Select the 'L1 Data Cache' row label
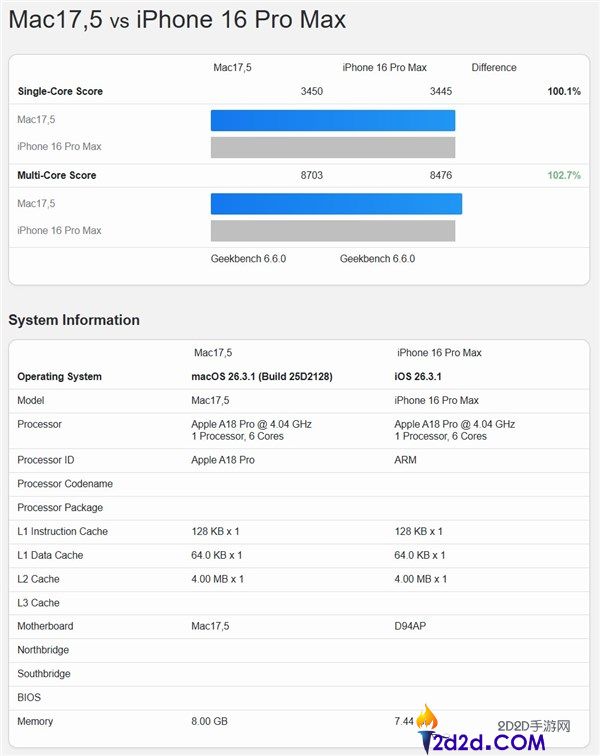600x756 pixels. [x=50, y=555]
